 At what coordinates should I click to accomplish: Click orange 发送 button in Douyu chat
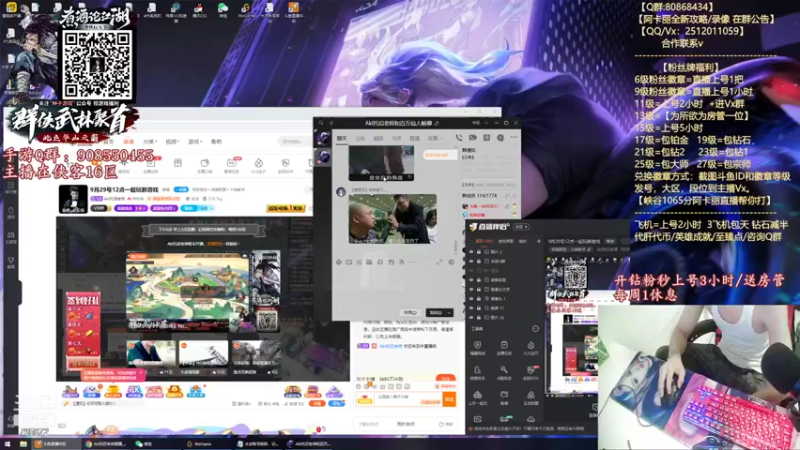pos(449,399)
